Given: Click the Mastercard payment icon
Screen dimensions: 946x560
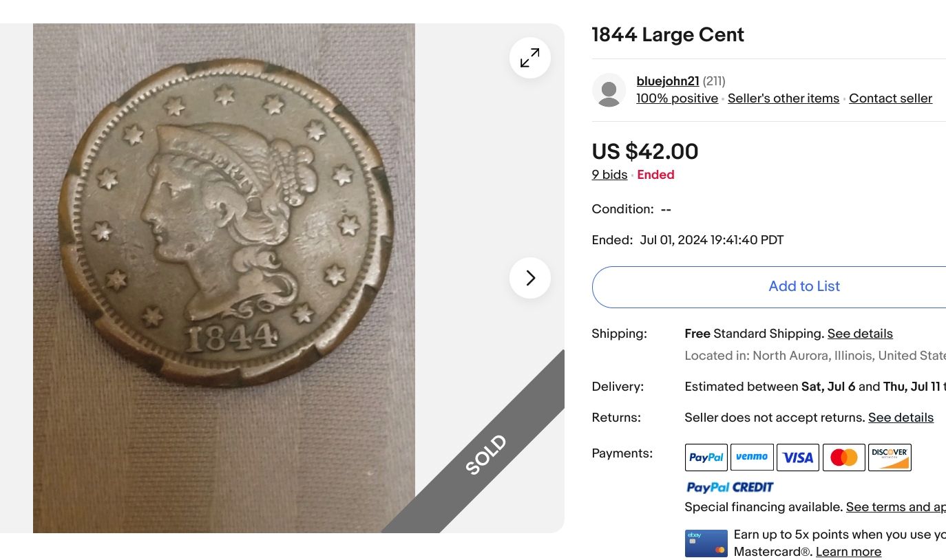Looking at the screenshot, I should pos(843,457).
